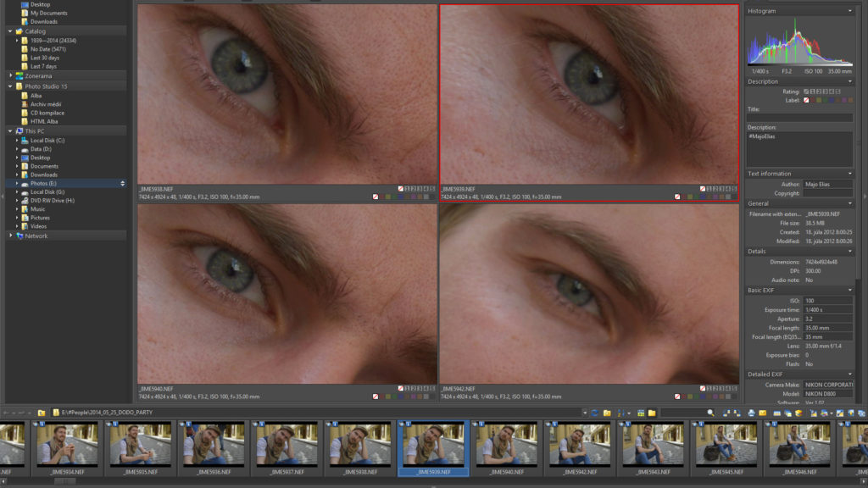
Task: Pick the green label color swatch
Action: pos(826,100)
